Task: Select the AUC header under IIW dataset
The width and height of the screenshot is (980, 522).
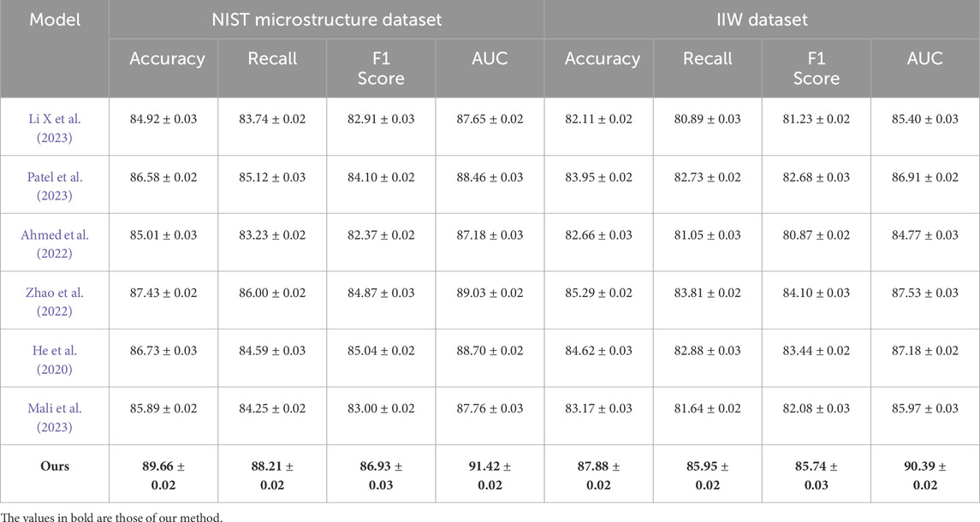Action: point(924,59)
